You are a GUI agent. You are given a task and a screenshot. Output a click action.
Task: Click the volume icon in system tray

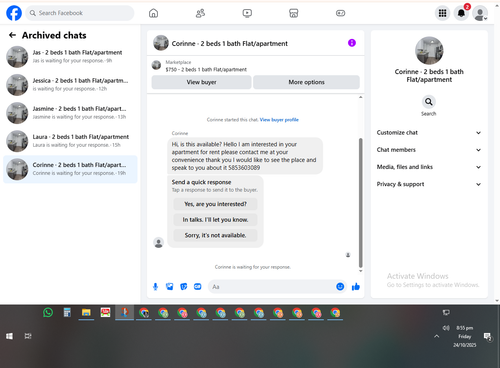(x=446, y=328)
